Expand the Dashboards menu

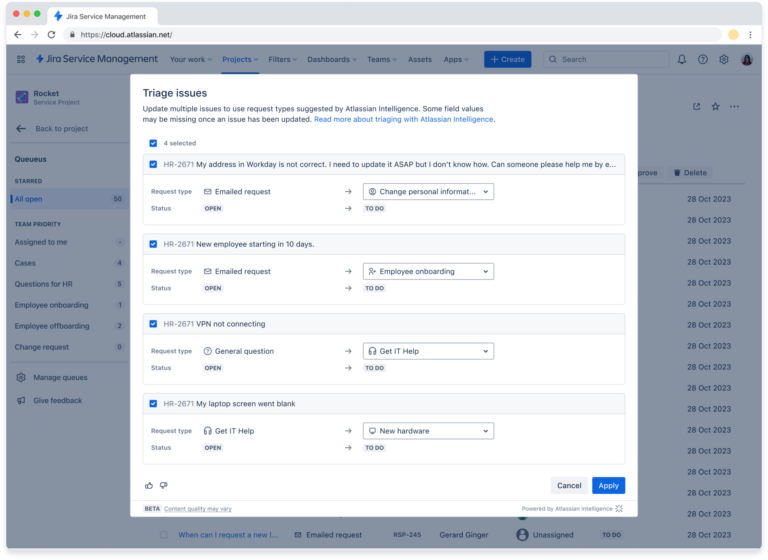click(332, 59)
